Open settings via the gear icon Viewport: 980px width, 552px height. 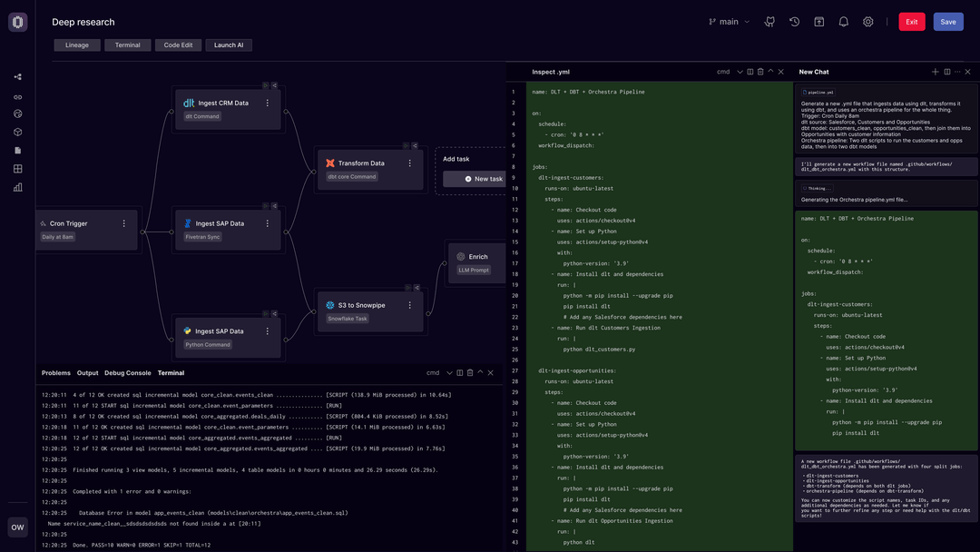[868, 22]
